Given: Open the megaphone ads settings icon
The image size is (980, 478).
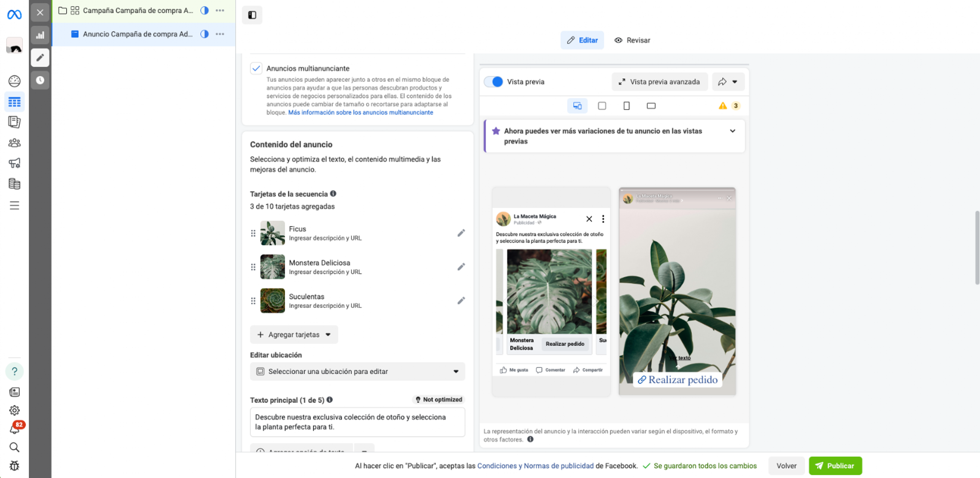Looking at the screenshot, I should pyautogui.click(x=15, y=163).
